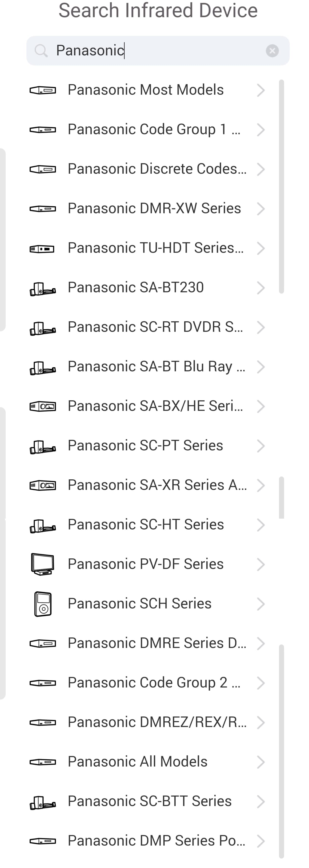Click the receiver icon beside Panasonic SA-XR Series

coord(43,485)
